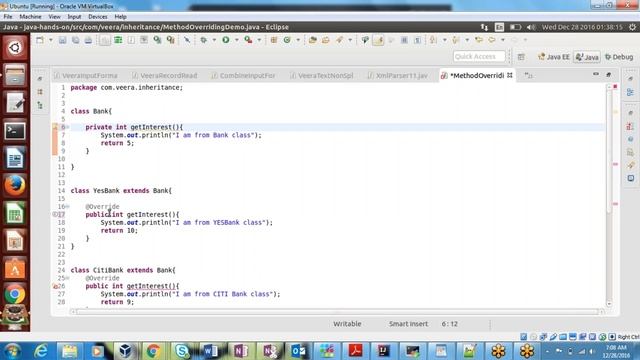Click the Run Last Tool (external tools) icon
640x360 pixels.
[248, 40]
